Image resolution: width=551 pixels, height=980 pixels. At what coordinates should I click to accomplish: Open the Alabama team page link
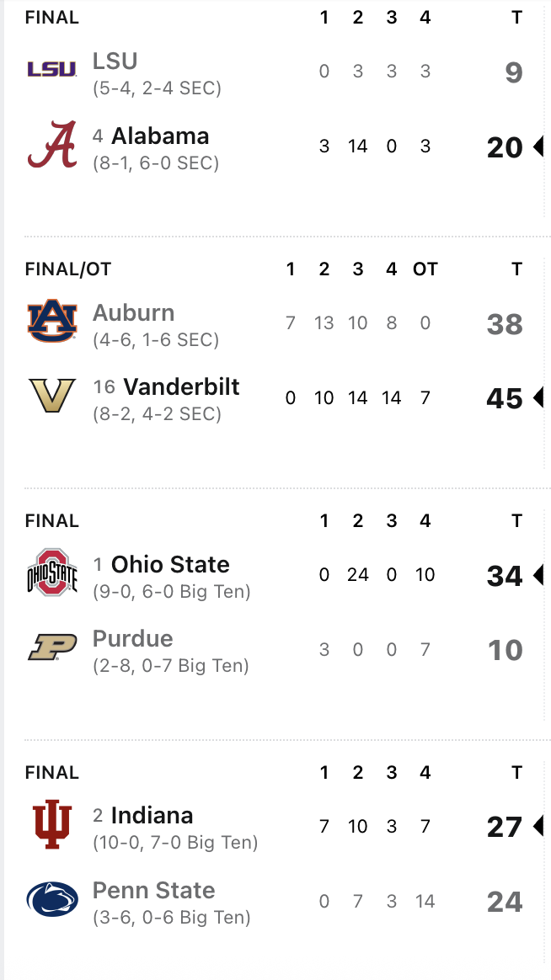pos(160,136)
